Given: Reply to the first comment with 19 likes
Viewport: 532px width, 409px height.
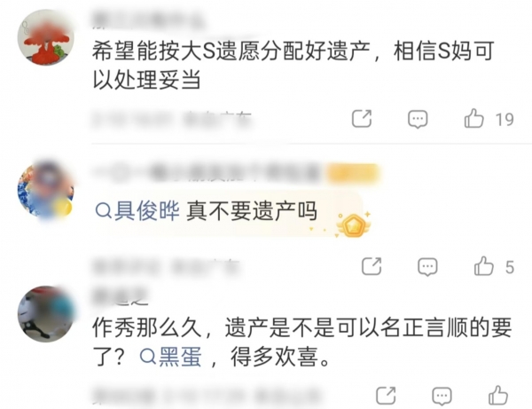Looking at the screenshot, I should click(x=418, y=120).
